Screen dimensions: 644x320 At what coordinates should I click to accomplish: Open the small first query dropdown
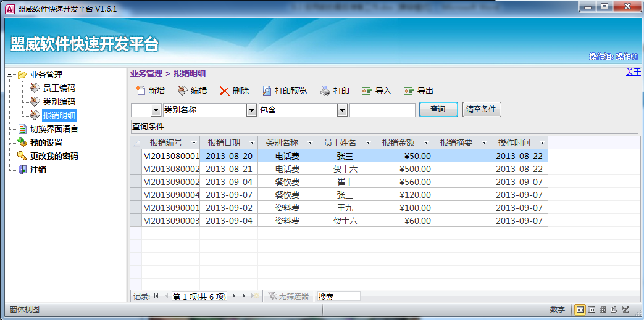pos(156,110)
